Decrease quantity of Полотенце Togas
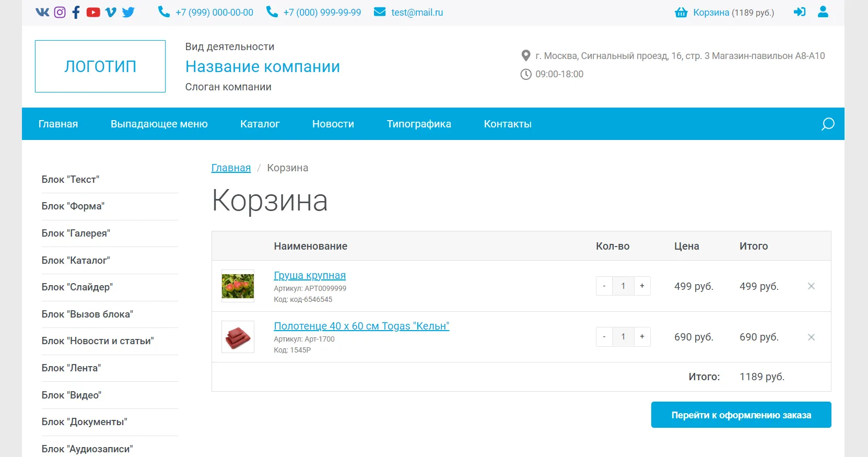This screenshot has height=457, width=868. point(604,337)
